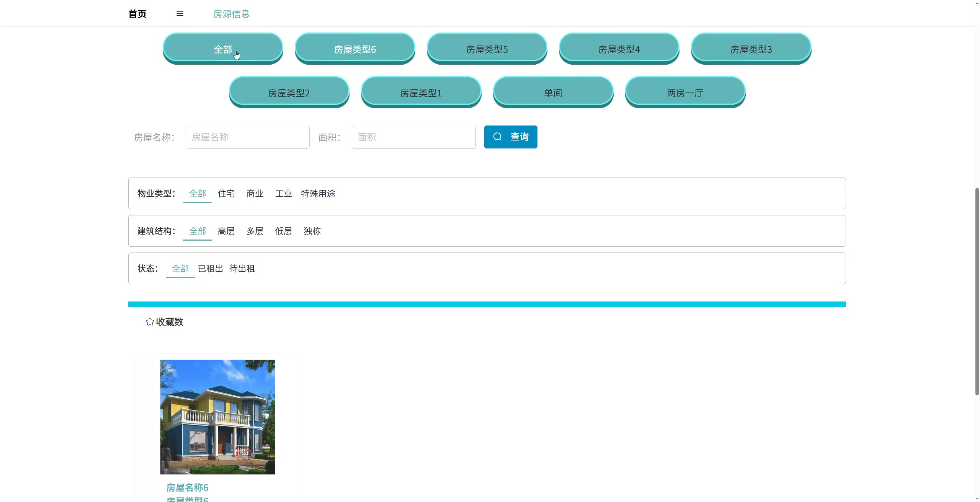Image resolution: width=980 pixels, height=502 pixels.
Task: Select 住宅 under 物业类型
Action: click(x=226, y=194)
